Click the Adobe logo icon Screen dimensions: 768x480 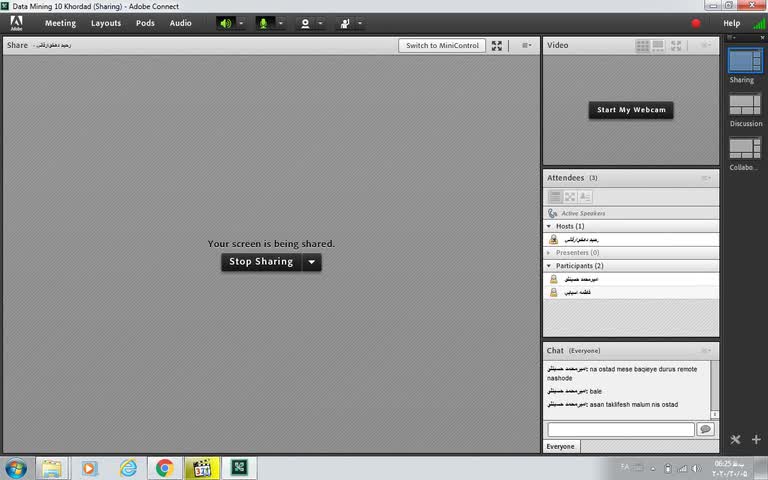16,23
